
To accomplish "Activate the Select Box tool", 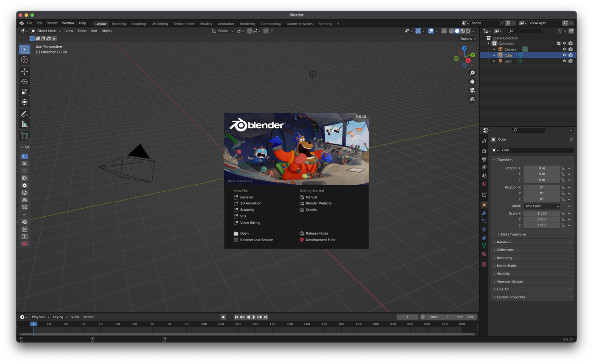I will click(x=24, y=49).
